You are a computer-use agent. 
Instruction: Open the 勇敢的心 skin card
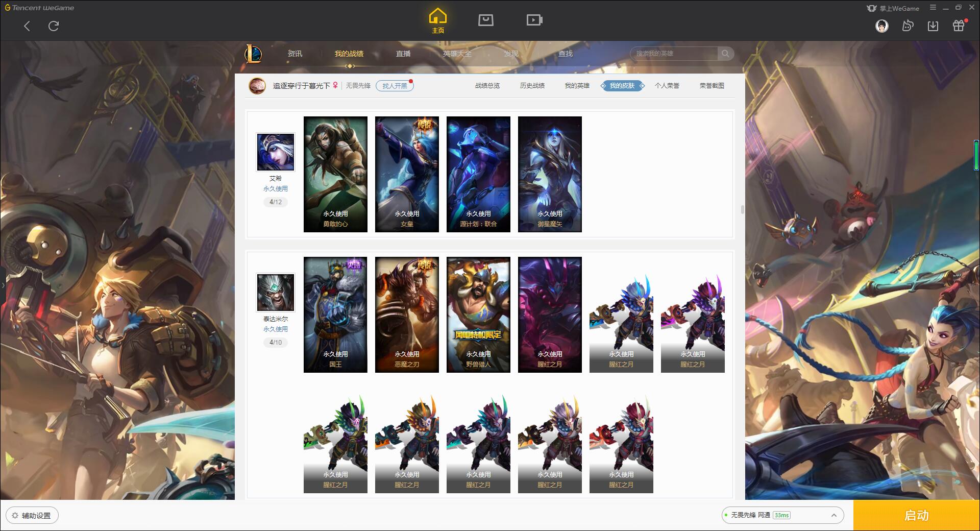pyautogui.click(x=335, y=174)
